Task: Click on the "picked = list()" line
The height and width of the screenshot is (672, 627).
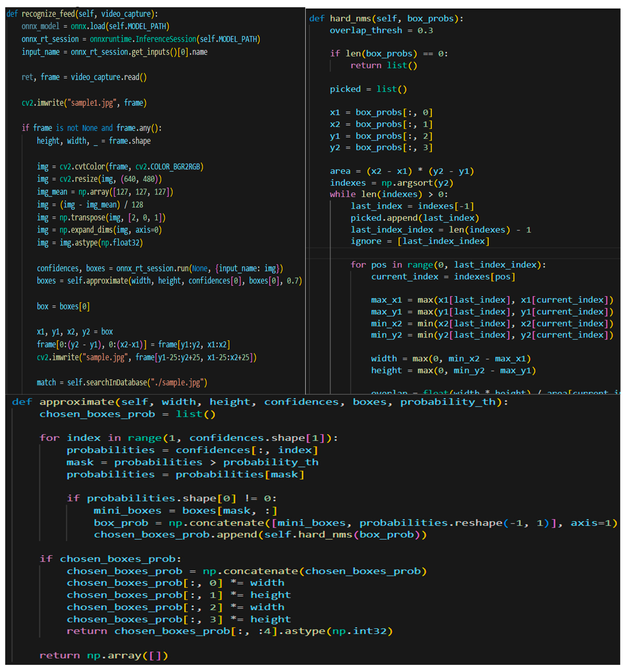Action: 368,89
